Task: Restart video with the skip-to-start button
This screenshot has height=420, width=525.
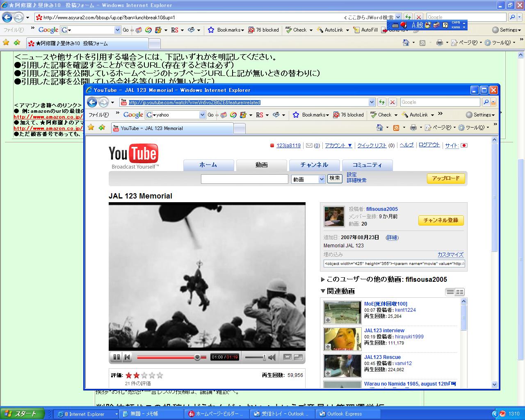Action: pos(128,357)
